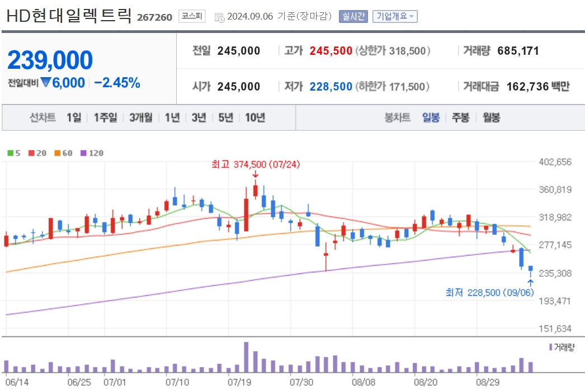
Task: Click the green 5-day moving average legend swatch
Action: point(11,153)
